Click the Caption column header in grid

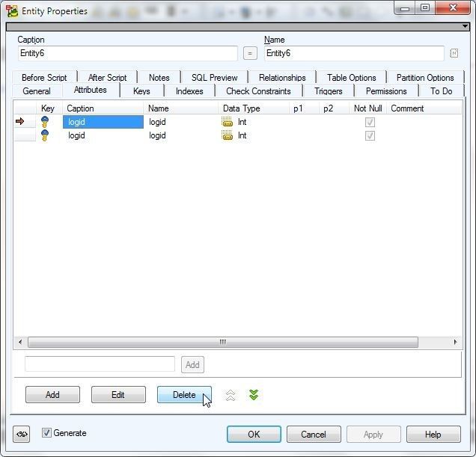pyautogui.click(x=103, y=108)
